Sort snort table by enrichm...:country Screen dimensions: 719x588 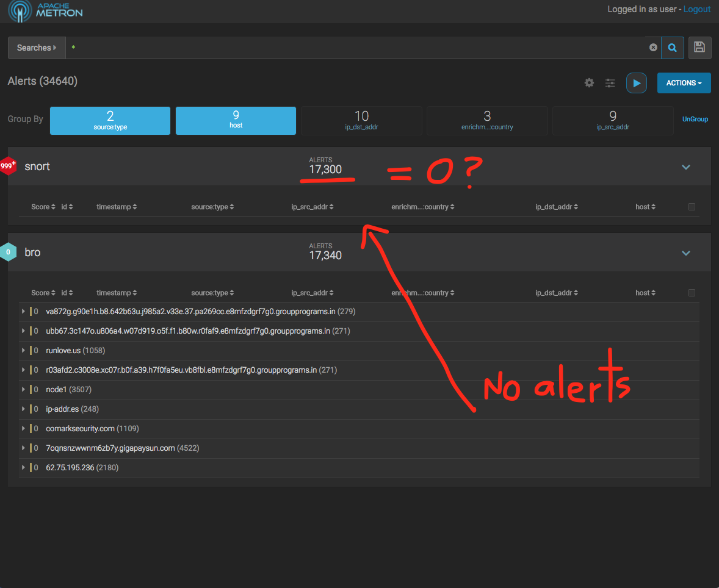[x=423, y=207]
